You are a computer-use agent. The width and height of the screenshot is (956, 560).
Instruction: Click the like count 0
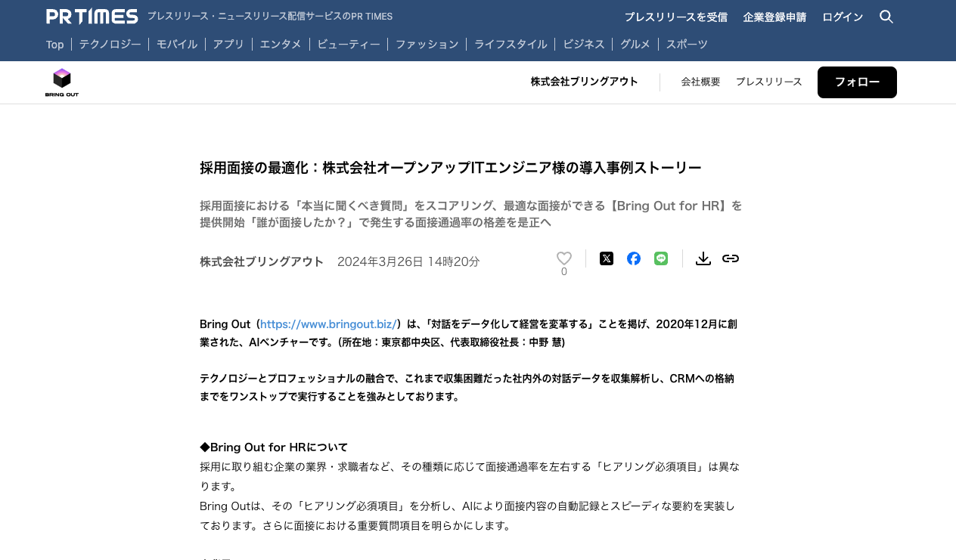point(564,272)
